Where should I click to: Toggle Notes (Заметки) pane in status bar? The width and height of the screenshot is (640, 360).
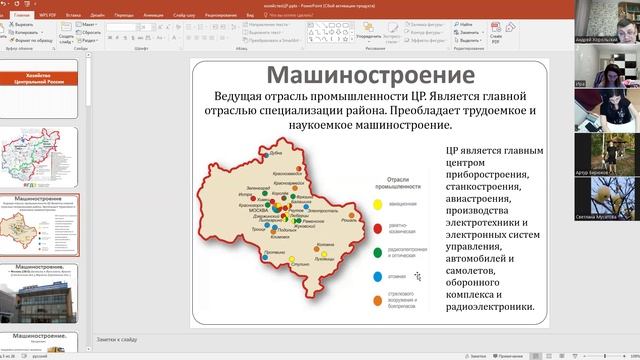pos(476,356)
